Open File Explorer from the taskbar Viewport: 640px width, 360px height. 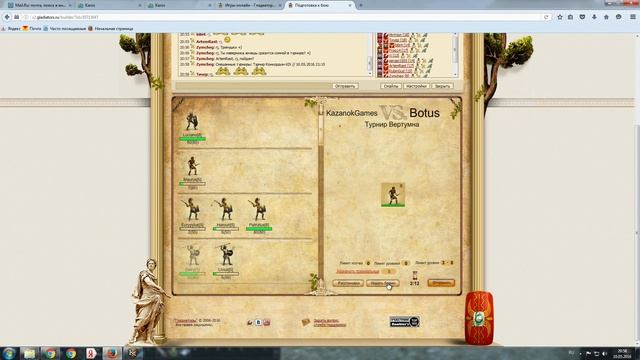click(x=29, y=353)
